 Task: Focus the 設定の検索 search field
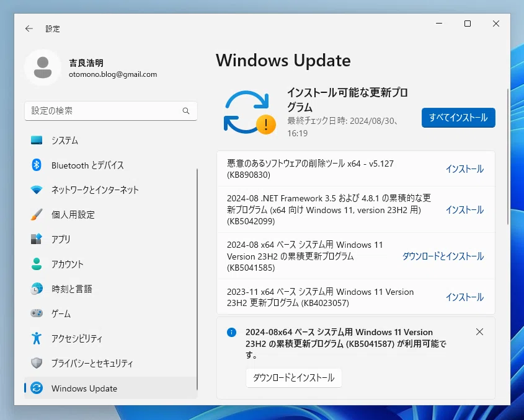coord(110,111)
